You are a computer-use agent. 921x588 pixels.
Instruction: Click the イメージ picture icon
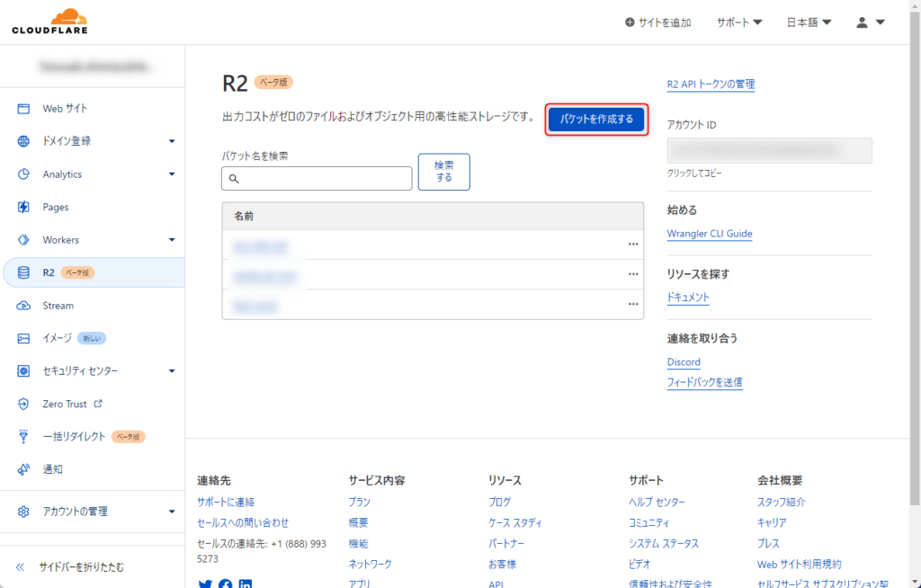click(23, 338)
